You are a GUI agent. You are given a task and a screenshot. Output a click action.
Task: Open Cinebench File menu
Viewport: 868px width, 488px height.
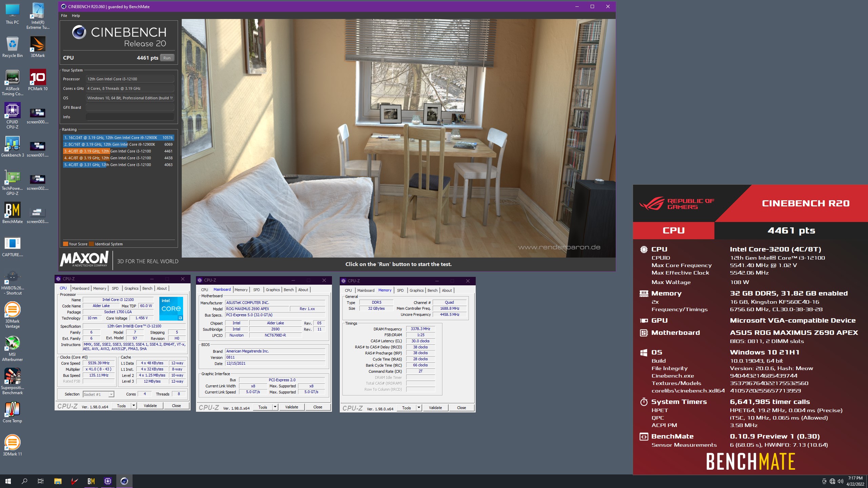coord(64,16)
